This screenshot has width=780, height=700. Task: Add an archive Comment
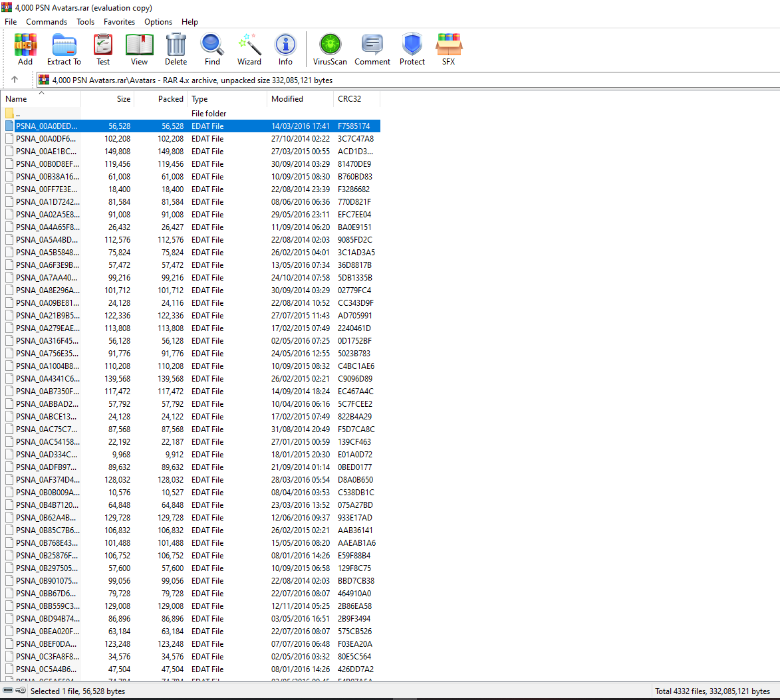[372, 50]
